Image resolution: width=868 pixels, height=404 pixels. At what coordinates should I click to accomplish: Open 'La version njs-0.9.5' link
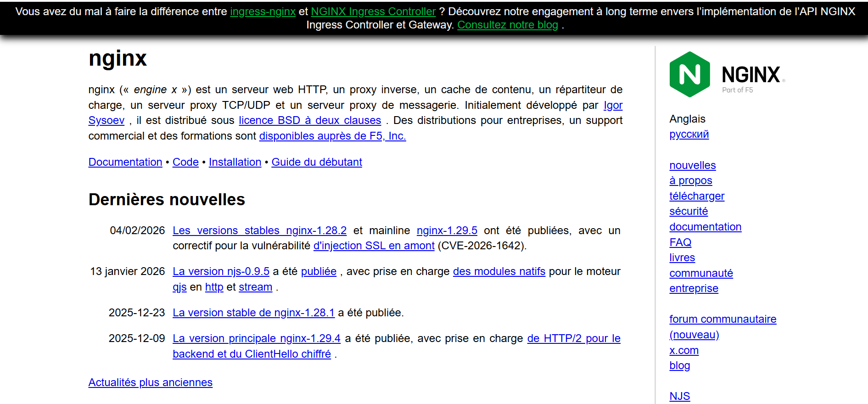pyautogui.click(x=221, y=271)
